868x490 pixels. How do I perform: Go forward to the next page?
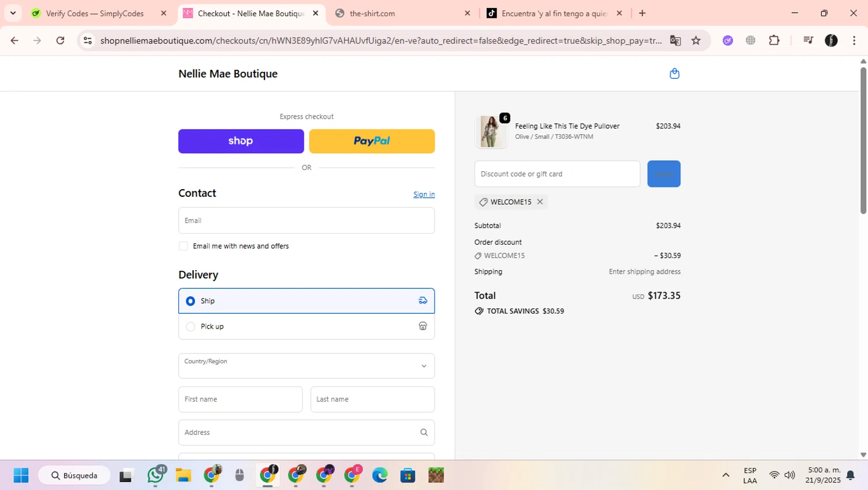pos(37,40)
